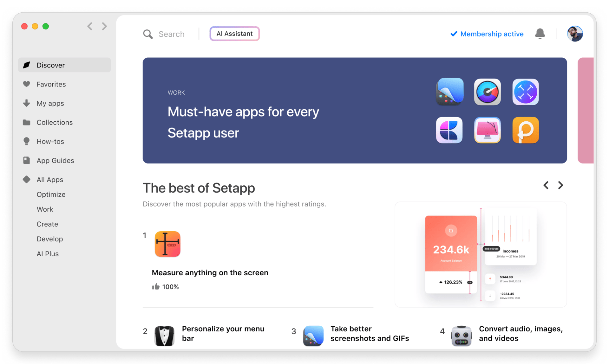Select the Paste app icon in the banner
Screen dimensions: 609x364
pyautogui.click(x=525, y=130)
